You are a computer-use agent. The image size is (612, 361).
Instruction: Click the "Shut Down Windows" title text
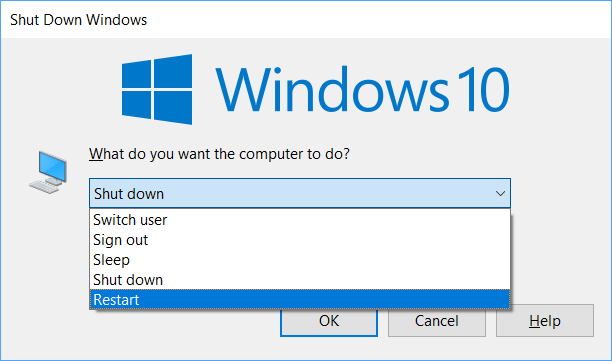(78, 20)
